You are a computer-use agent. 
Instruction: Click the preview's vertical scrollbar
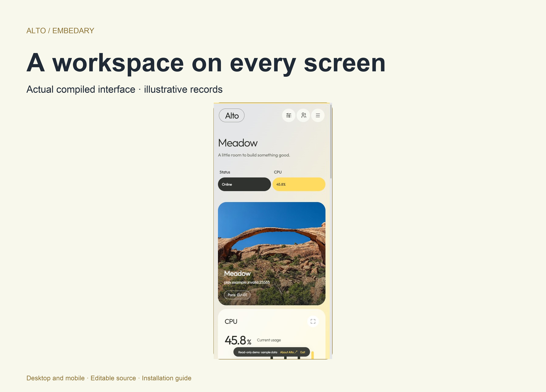click(331, 142)
